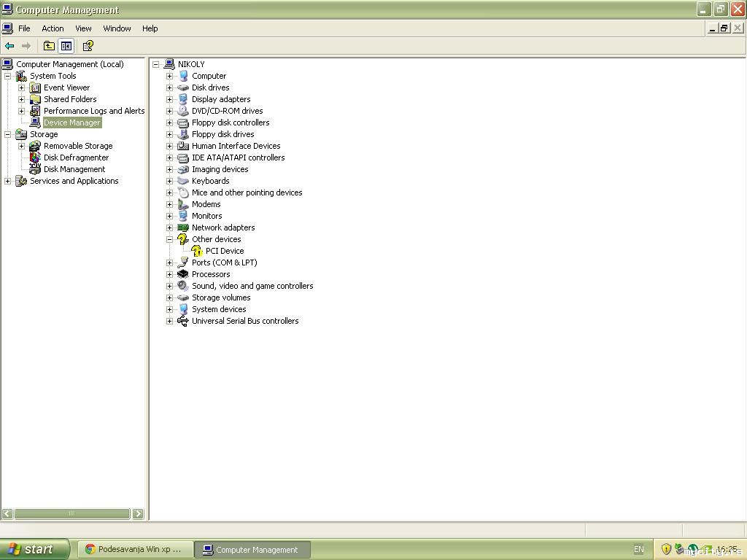747x560 pixels.
Task: Open the Action menu
Action: pos(53,28)
